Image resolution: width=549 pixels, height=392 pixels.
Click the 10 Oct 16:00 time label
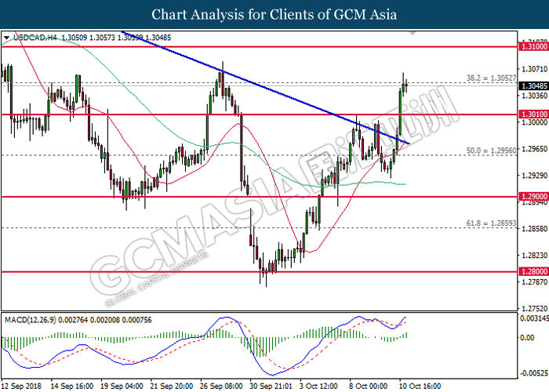(x=420, y=386)
